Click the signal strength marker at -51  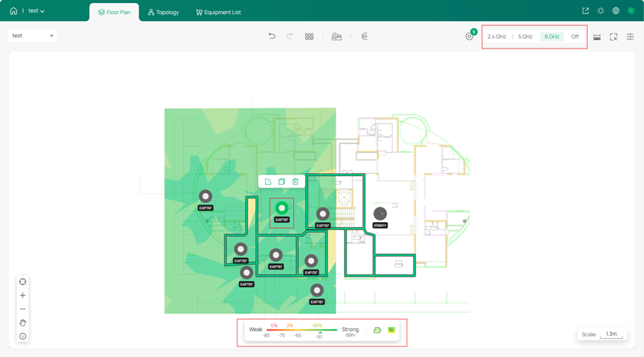(319, 333)
